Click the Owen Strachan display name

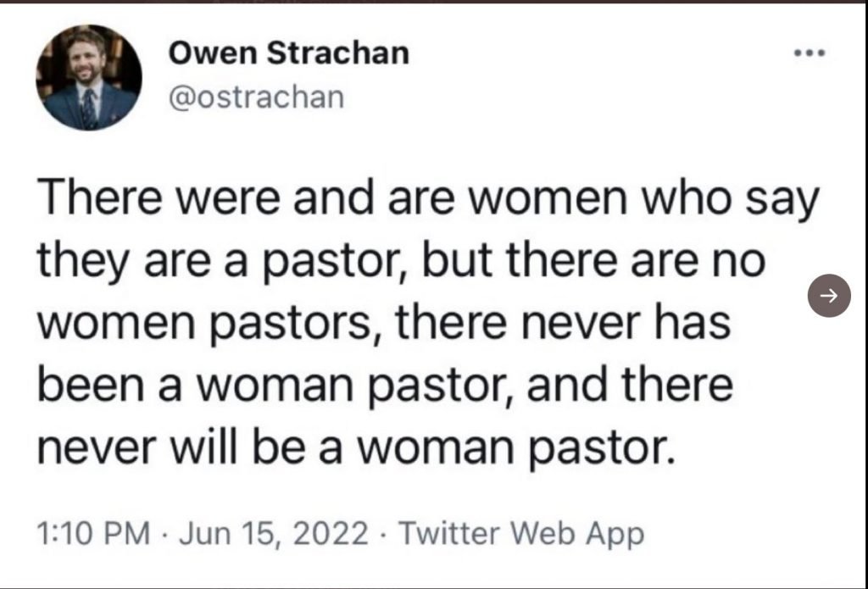coord(289,53)
